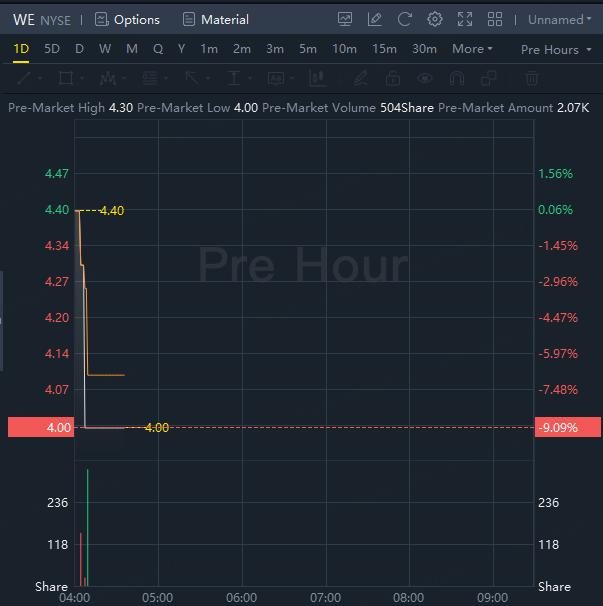Open the Unnamed layout dropdown
Screen dimensions: 603x606
pyautogui.click(x=559, y=19)
